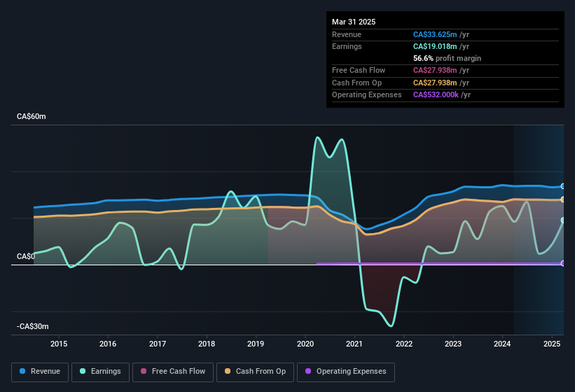Click the 2018 x-axis label

coord(207,344)
